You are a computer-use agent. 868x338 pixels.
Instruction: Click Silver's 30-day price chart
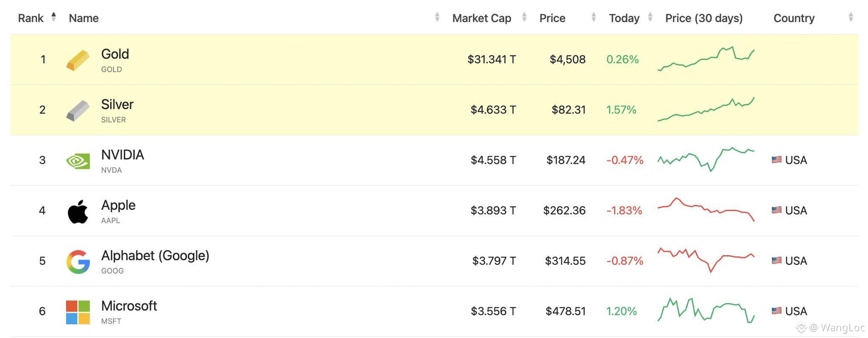click(706, 110)
